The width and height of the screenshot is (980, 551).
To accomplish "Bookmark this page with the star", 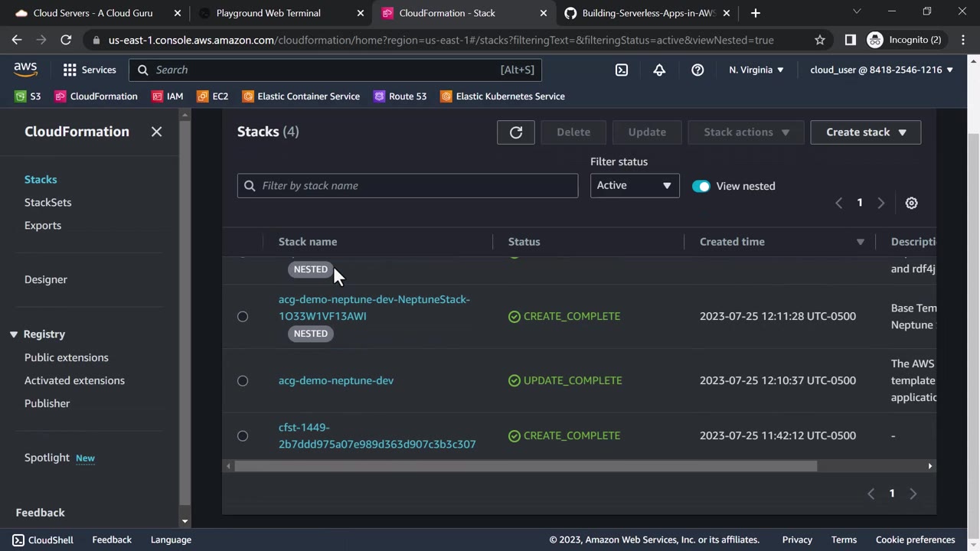I will tap(820, 40).
